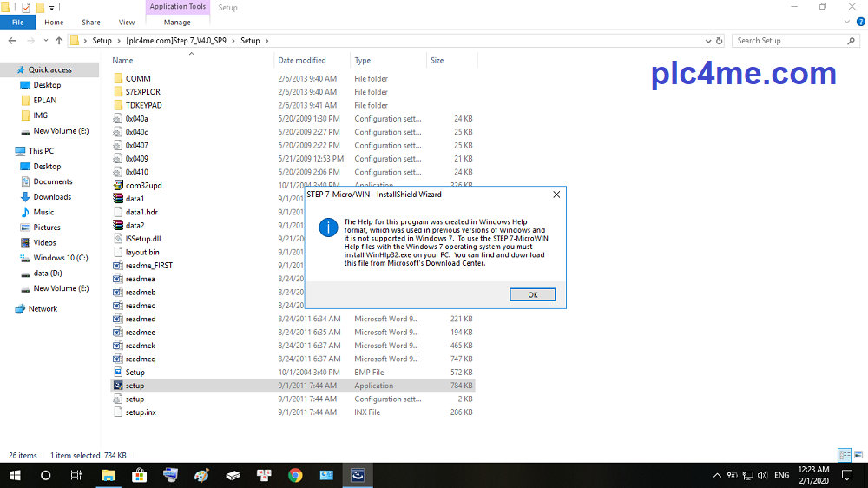Select Windows 10 (C:) drive in sidebar

pyautogui.click(x=61, y=258)
